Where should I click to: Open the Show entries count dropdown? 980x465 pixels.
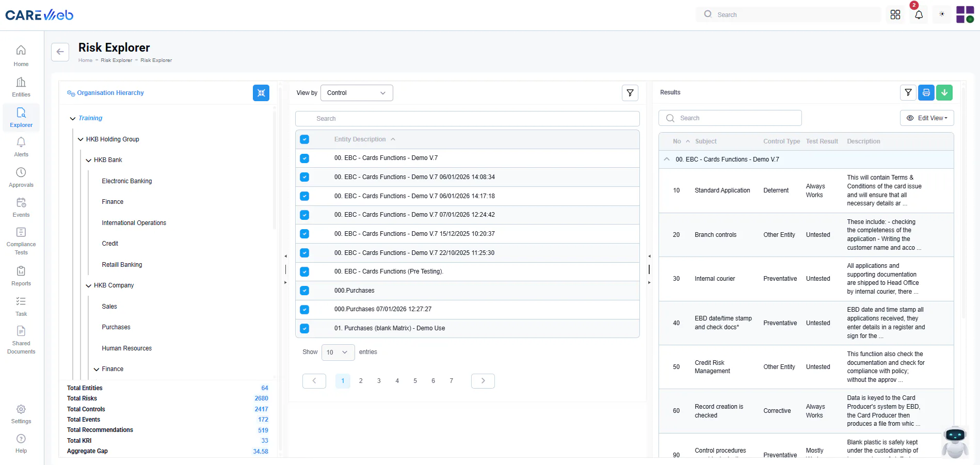click(338, 352)
